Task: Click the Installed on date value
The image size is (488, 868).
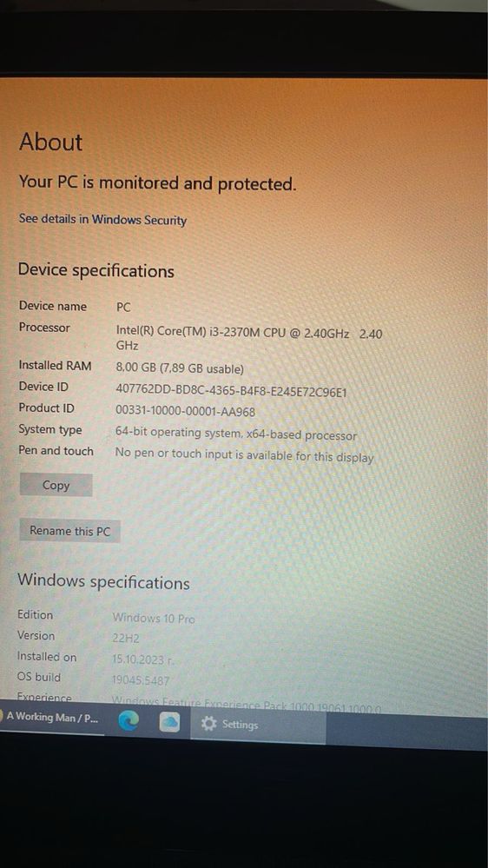Action: 143,659
